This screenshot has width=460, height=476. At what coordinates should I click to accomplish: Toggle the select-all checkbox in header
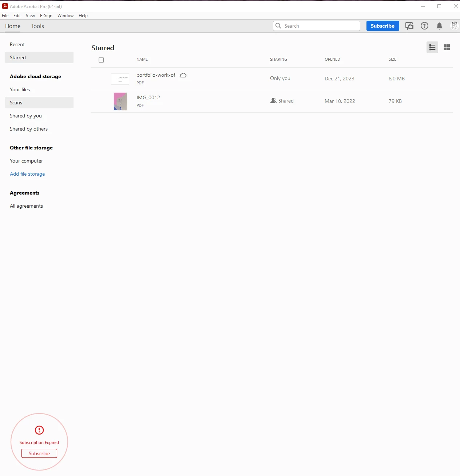coord(101,60)
